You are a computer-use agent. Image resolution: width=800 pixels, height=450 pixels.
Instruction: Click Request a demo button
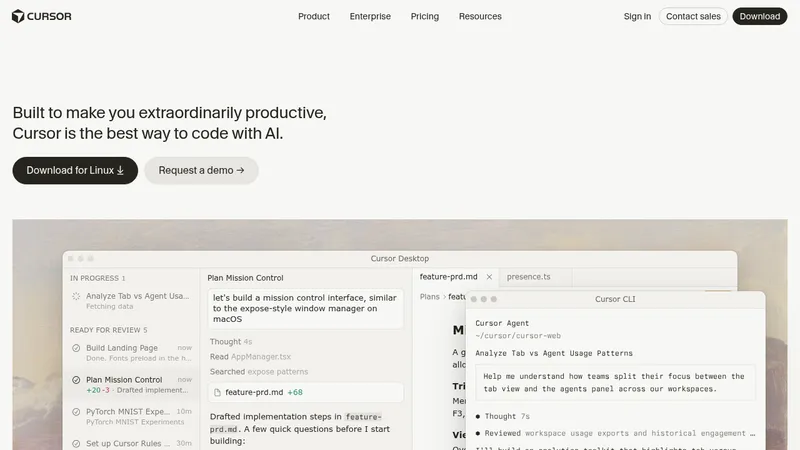202,170
